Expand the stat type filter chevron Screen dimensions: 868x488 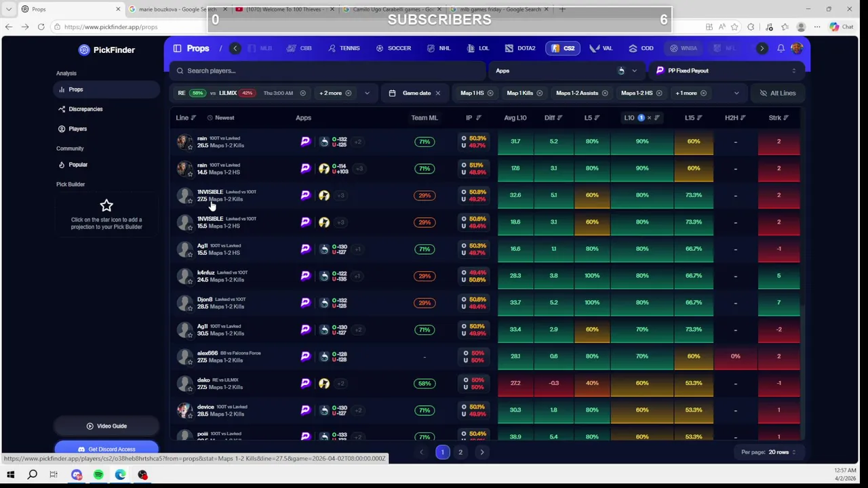pos(736,93)
